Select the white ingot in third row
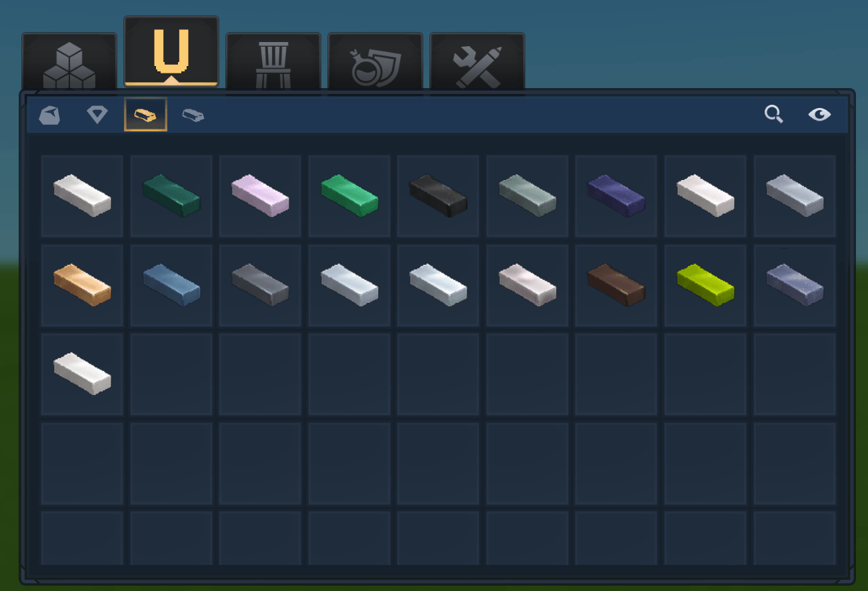The width and height of the screenshot is (868, 591). click(82, 374)
